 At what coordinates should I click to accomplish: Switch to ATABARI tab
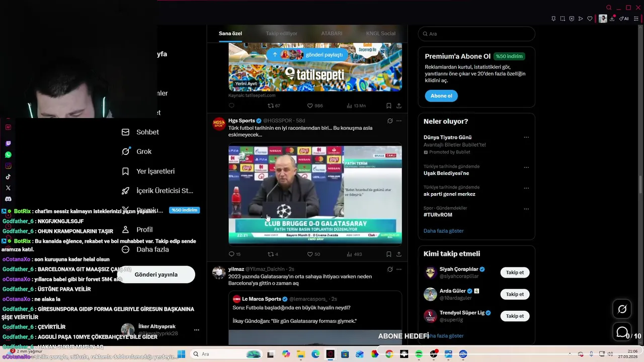(x=332, y=34)
